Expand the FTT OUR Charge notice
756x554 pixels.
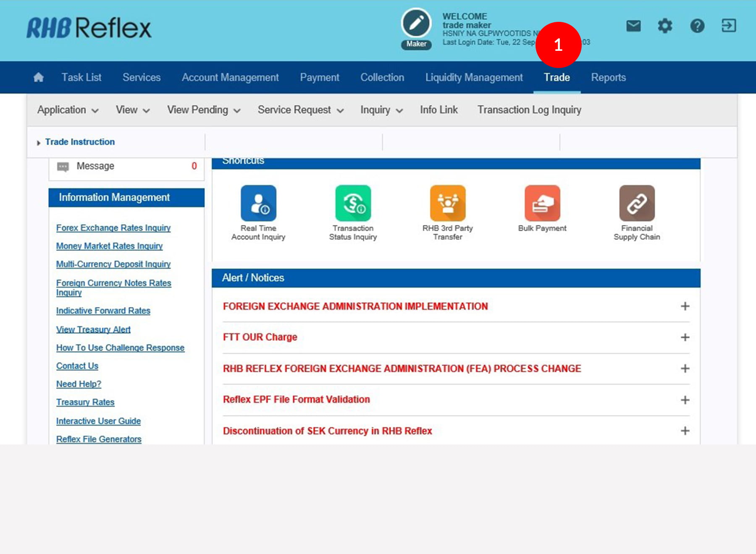685,337
